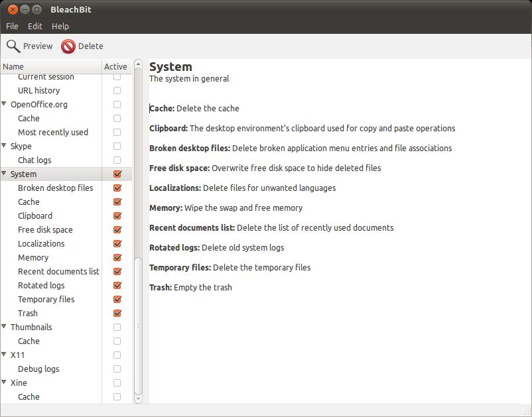This screenshot has height=417, width=532.
Task: Select the Broken desktop files row
Action: click(x=66, y=188)
